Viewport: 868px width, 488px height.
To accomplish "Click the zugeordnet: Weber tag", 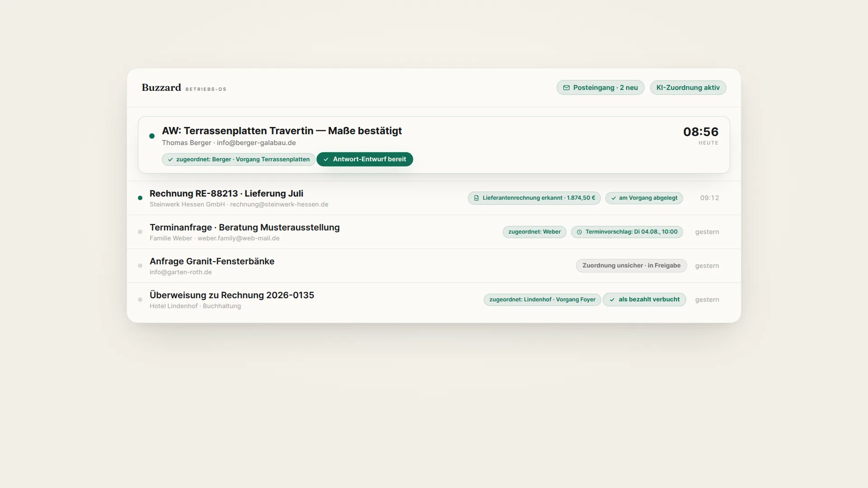I will click(x=534, y=232).
